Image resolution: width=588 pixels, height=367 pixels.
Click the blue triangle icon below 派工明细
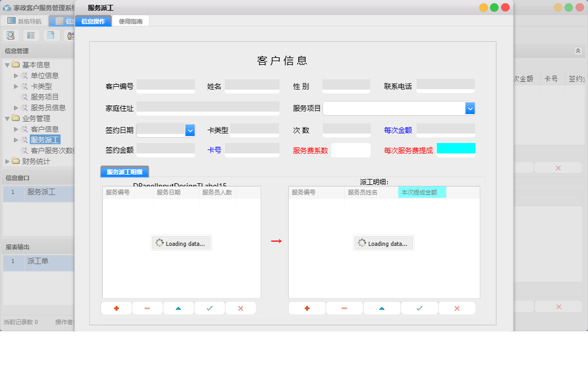[x=382, y=308]
